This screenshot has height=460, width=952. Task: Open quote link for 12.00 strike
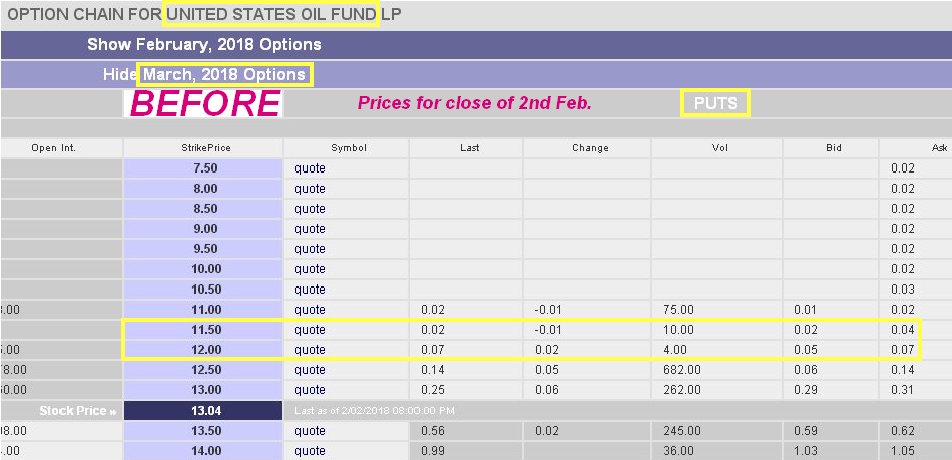[310, 350]
